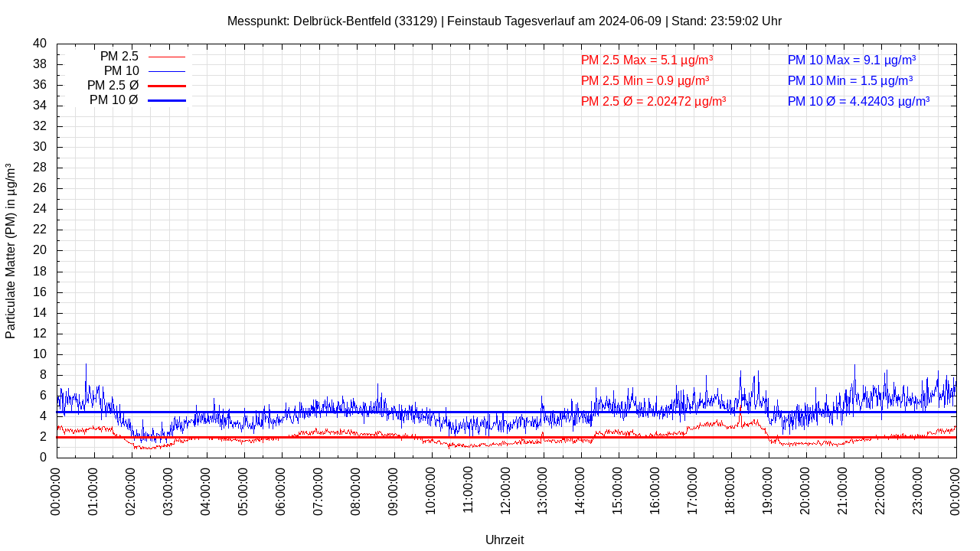Select the PM 2.5 Max value text
The image size is (980, 551).
tap(647, 60)
